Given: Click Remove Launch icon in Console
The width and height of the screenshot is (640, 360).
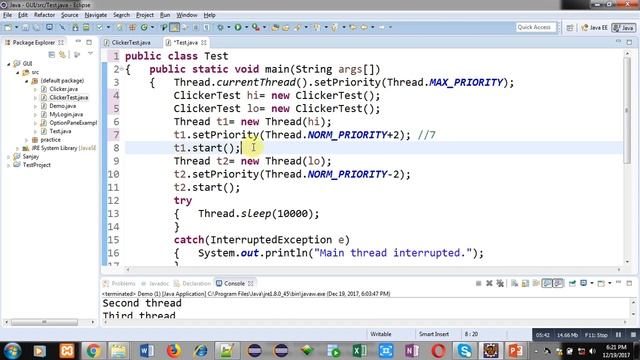Looking at the screenshot, I should pos(489,283).
